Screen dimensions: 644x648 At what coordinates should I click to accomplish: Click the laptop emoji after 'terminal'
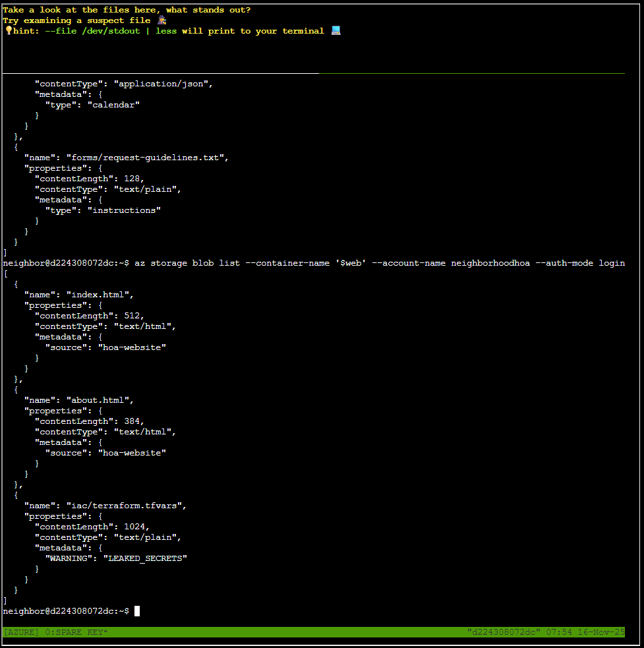click(x=336, y=30)
